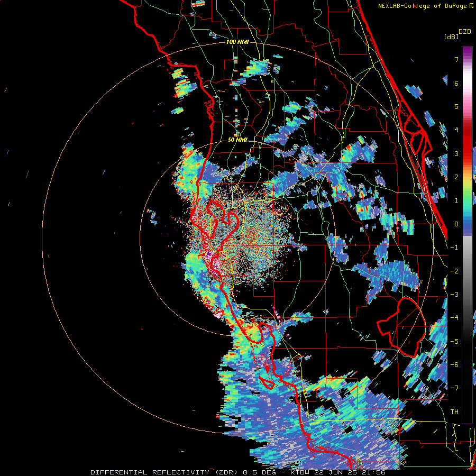Click the -7 value on the color scale
This screenshot has height=476, width=476.
[x=454, y=388]
